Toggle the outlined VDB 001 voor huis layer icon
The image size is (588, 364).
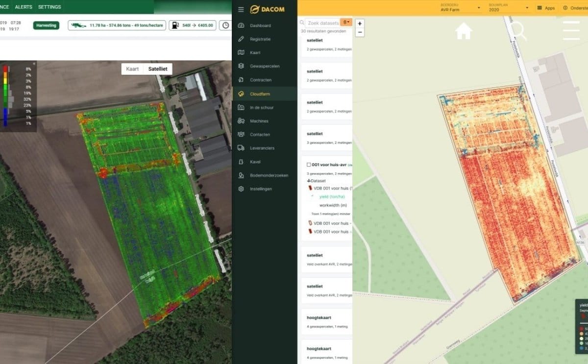(x=310, y=223)
